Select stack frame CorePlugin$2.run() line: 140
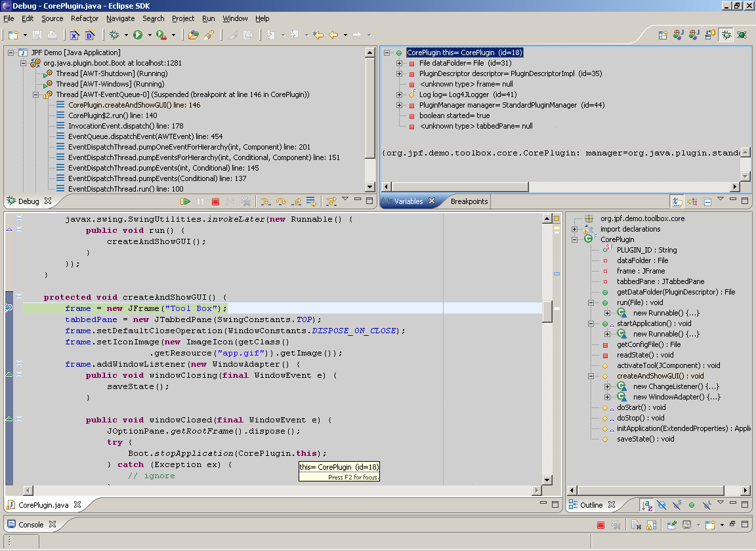Screen dimensions: 756x551 pos(113,115)
